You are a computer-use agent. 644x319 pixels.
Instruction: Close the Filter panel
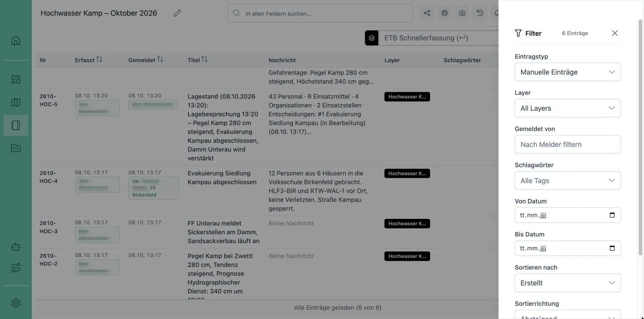[x=615, y=33]
